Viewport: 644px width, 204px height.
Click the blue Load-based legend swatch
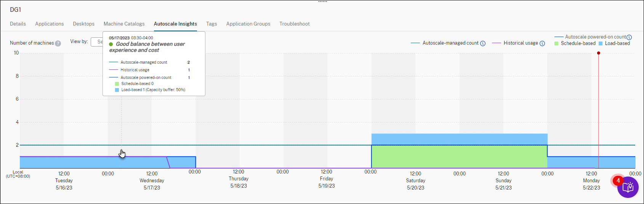601,43
